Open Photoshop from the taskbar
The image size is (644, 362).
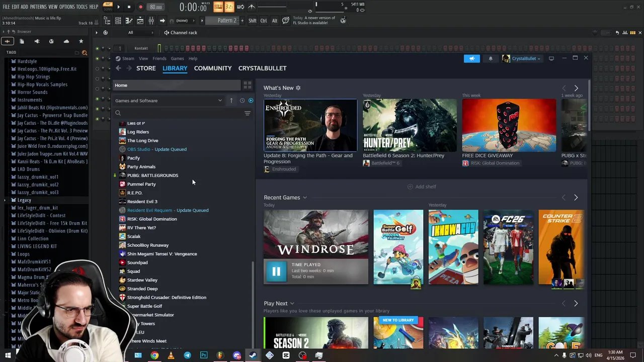pyautogui.click(x=204, y=355)
